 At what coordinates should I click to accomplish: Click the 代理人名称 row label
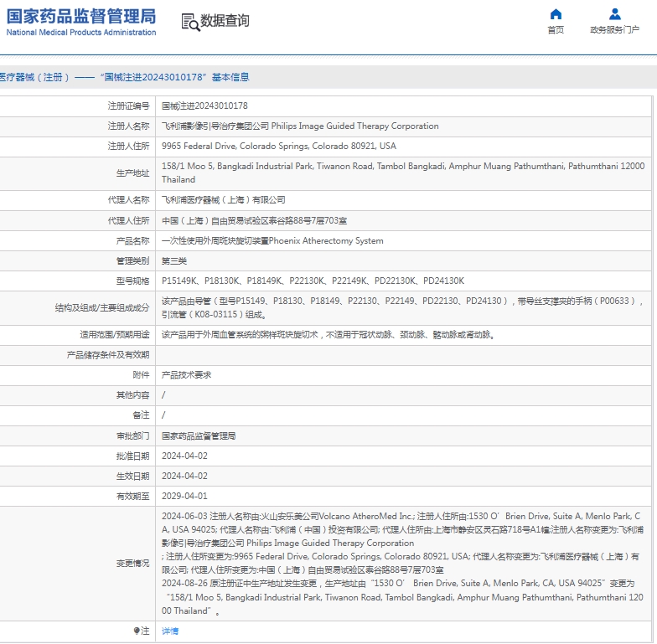[x=129, y=199]
